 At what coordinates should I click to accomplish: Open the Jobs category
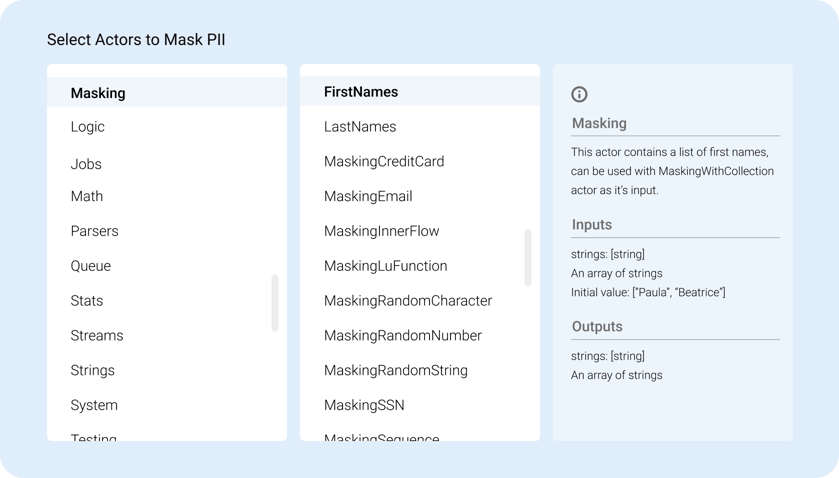(x=86, y=164)
